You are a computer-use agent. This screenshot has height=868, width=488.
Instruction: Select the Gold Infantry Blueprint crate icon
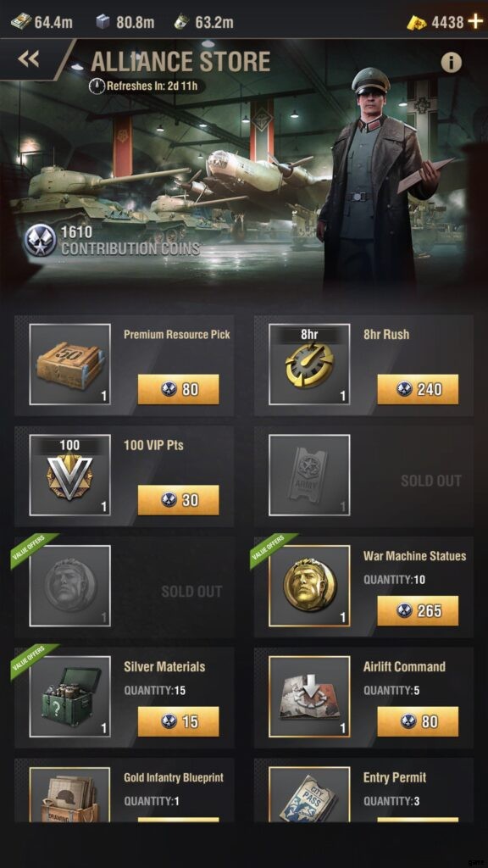click(x=69, y=794)
